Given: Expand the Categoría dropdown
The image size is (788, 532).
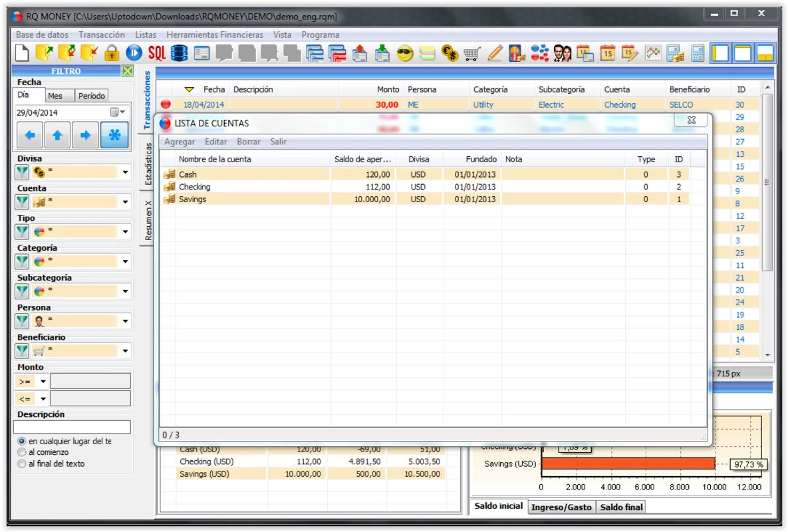Looking at the screenshot, I should coord(125,261).
